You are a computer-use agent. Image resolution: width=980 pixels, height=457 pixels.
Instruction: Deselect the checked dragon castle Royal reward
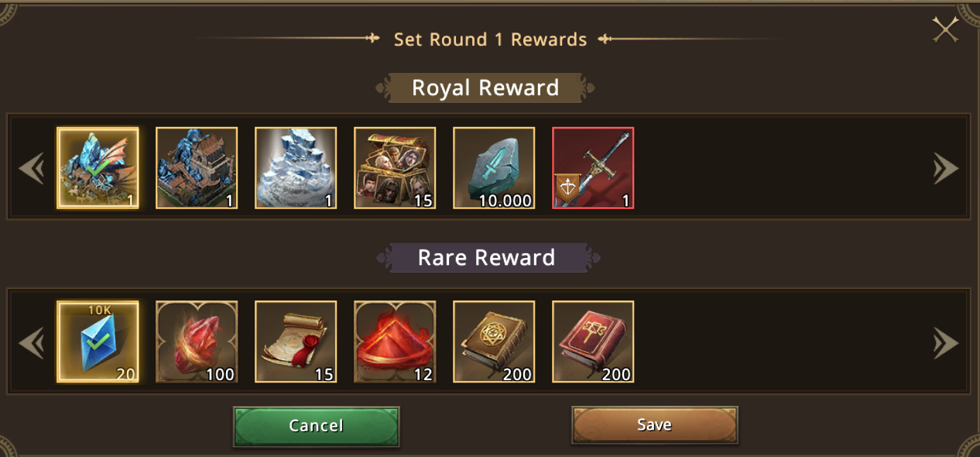[x=98, y=168]
